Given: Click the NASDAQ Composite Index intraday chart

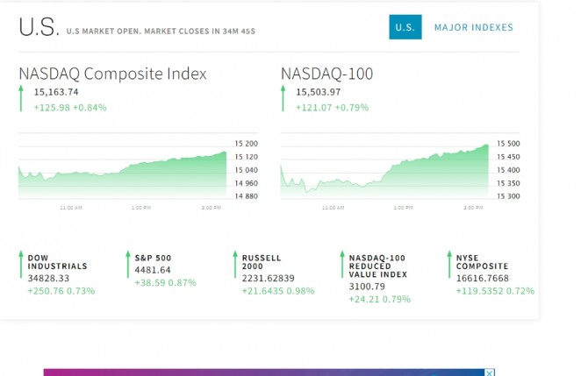Looking at the screenshot, I should [x=138, y=170].
